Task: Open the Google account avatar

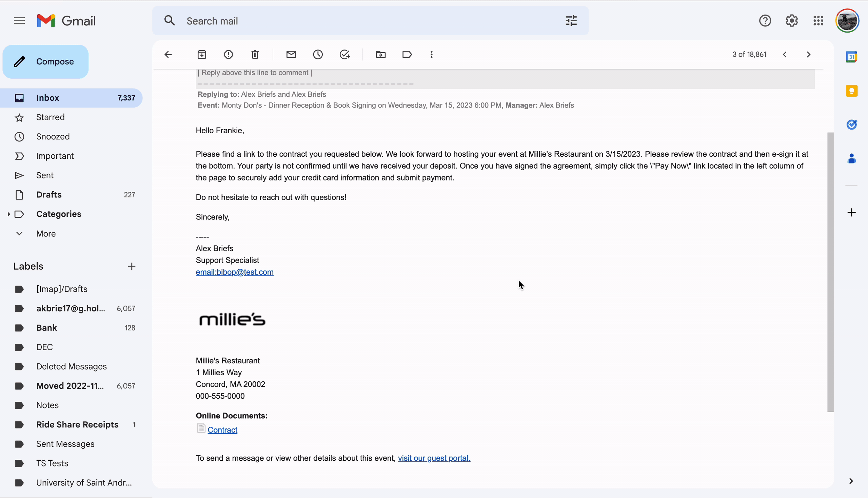Action: point(847,21)
